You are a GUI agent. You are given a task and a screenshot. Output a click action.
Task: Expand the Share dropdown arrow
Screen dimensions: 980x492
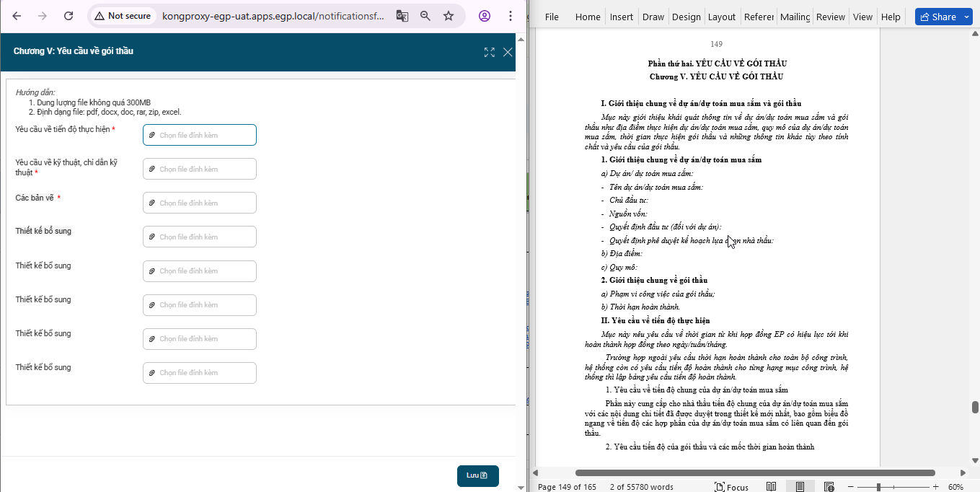967,17
